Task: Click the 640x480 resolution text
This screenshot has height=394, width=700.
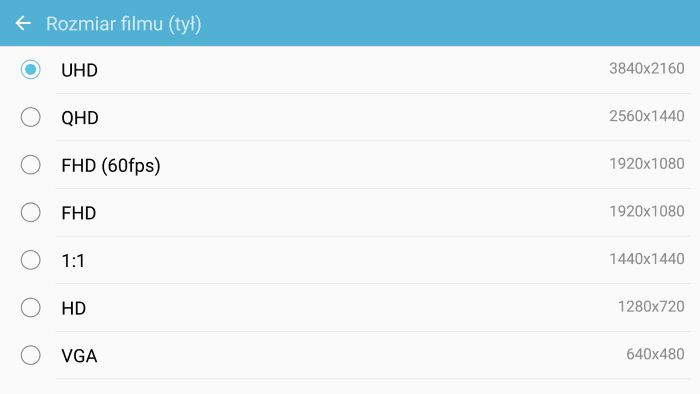Action: pos(655,354)
